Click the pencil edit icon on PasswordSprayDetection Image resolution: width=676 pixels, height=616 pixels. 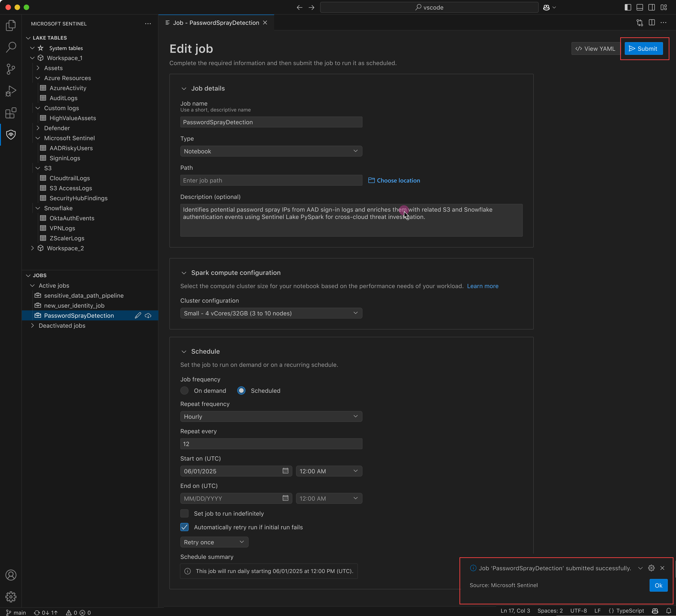point(138,315)
